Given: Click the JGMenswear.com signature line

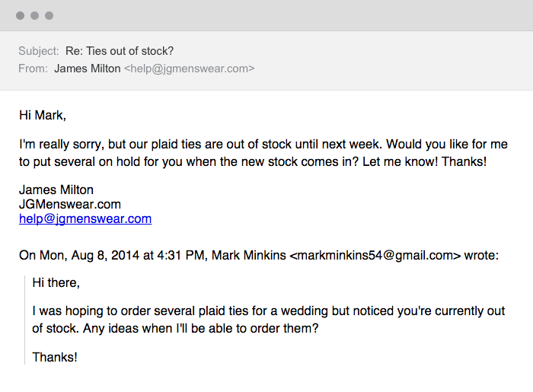Looking at the screenshot, I should 70,205.
